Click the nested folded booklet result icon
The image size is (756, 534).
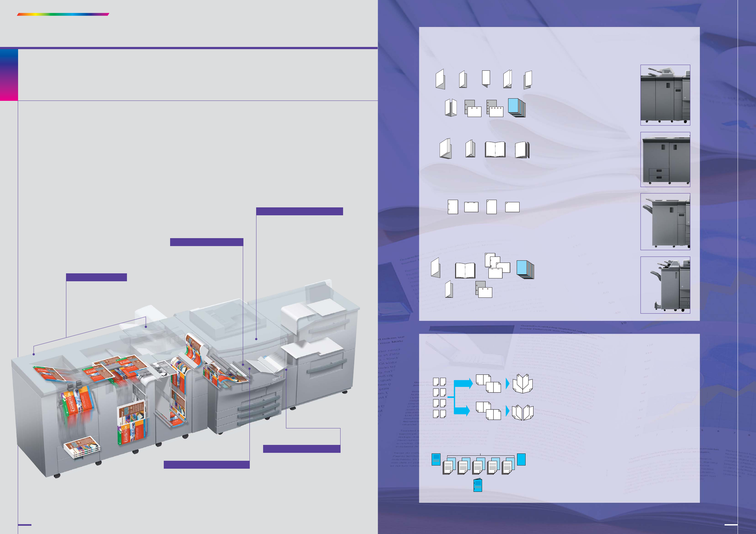click(x=522, y=383)
